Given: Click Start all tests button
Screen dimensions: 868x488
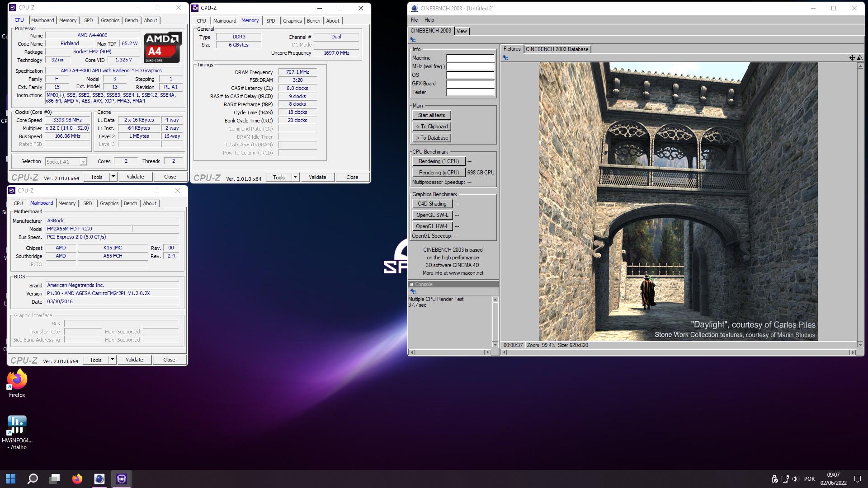Looking at the screenshot, I should pyautogui.click(x=431, y=115).
